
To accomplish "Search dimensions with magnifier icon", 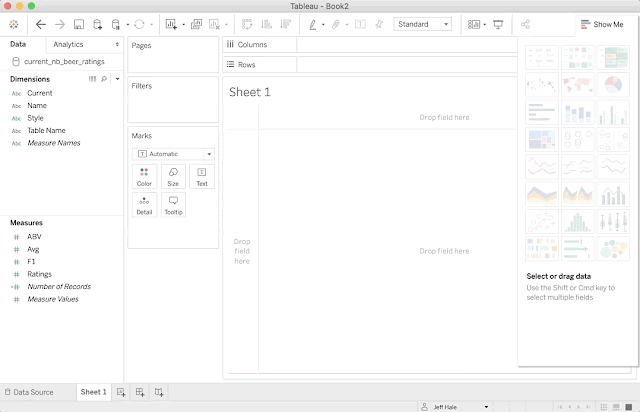I will click(104, 79).
